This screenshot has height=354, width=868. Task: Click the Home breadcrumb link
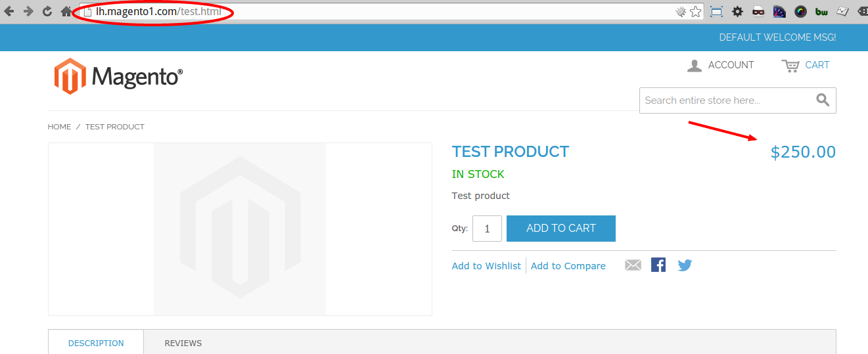(59, 127)
